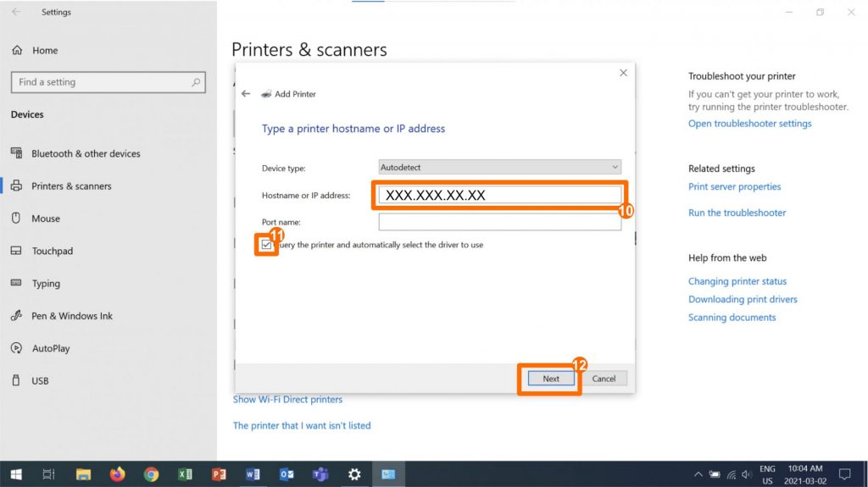Go to Touchpad settings in the sidebar
868x487 pixels.
52,252
